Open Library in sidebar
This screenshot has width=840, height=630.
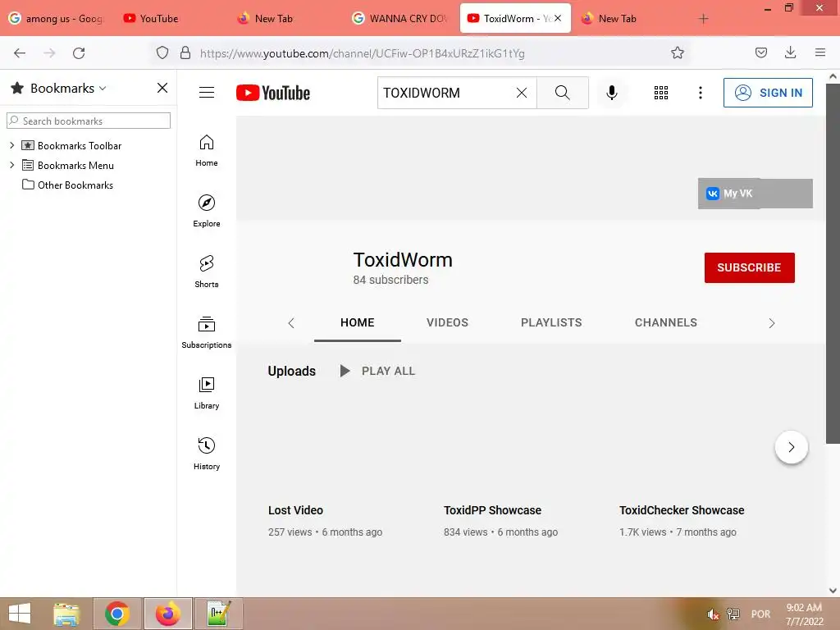(x=206, y=393)
